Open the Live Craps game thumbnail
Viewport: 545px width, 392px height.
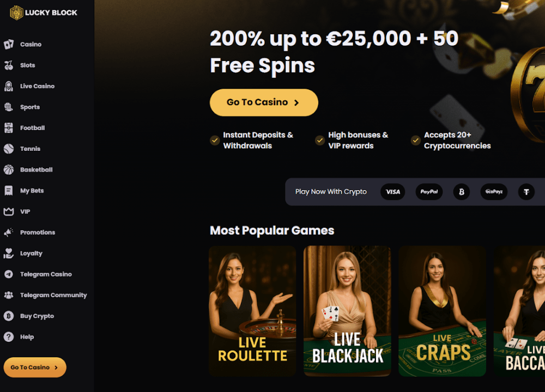442,311
